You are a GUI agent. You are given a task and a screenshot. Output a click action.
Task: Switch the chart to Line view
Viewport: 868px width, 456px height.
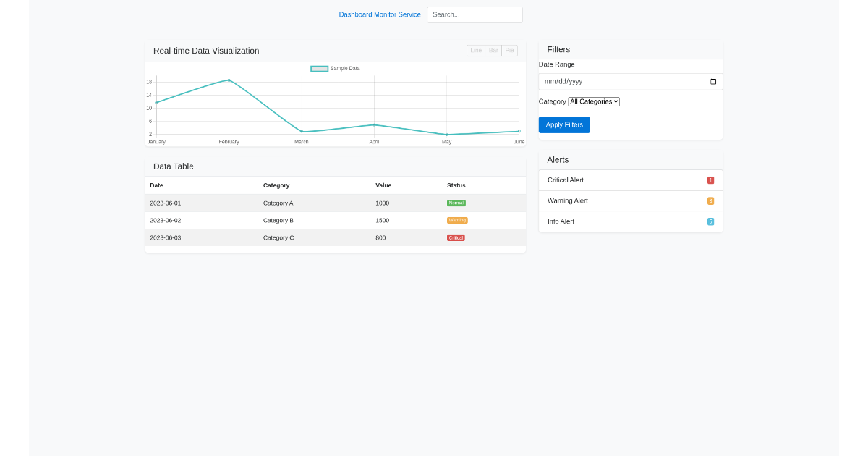(x=475, y=50)
